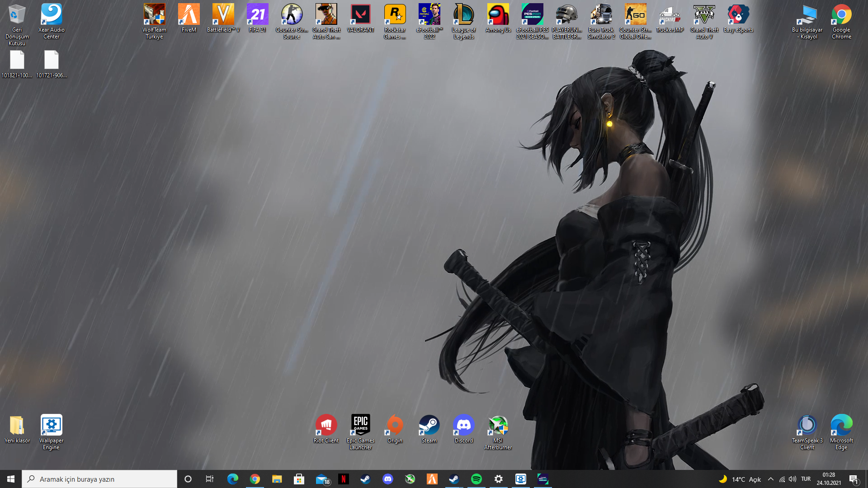The height and width of the screenshot is (488, 868).
Task: Open Task View on the taskbar
Action: coord(210,479)
